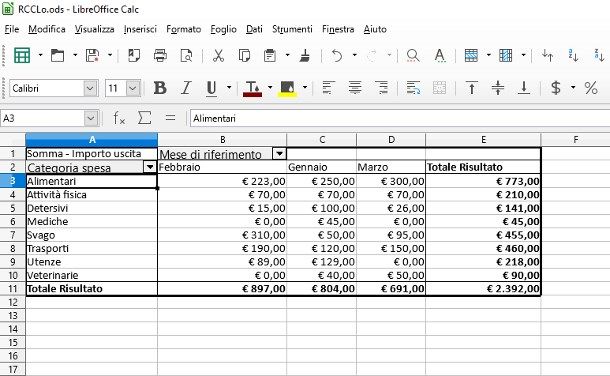Click the Print icon in toolbar
Image resolution: width=610 pixels, height=376 pixels.
(x=160, y=56)
